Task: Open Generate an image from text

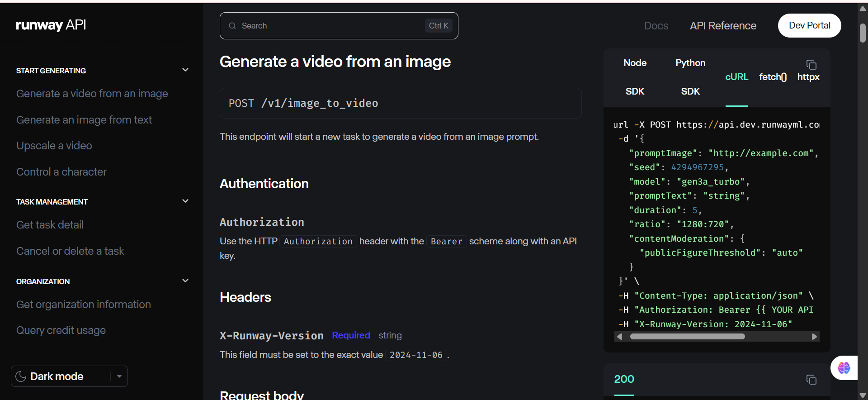Action: pos(84,120)
